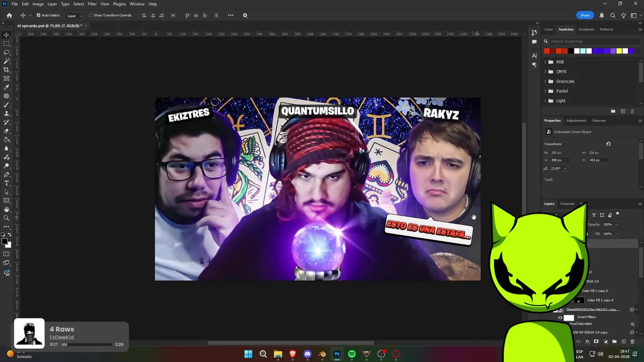The height and width of the screenshot is (362, 644).
Task: Open Discord from the taskbar
Action: (x=307, y=354)
